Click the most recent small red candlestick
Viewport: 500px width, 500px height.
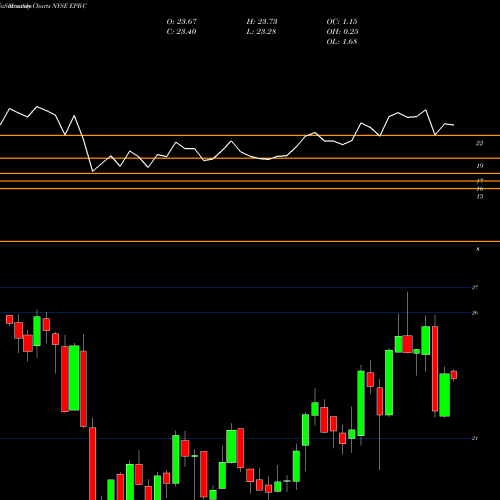click(x=454, y=375)
